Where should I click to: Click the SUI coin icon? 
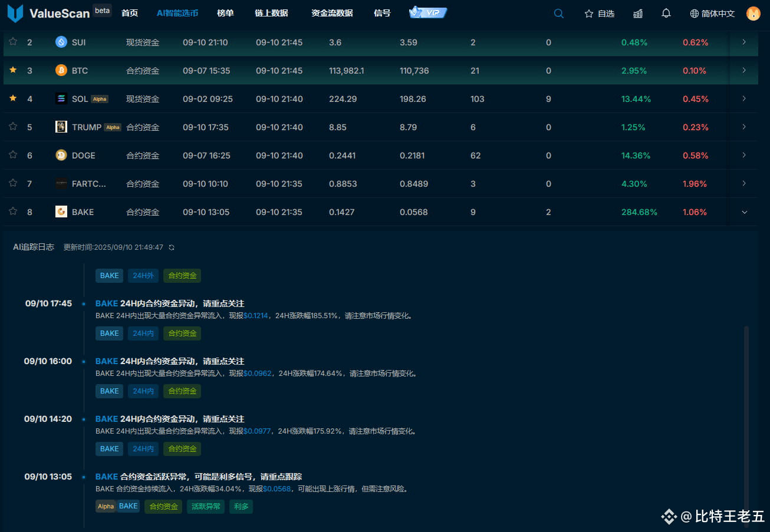click(x=61, y=42)
